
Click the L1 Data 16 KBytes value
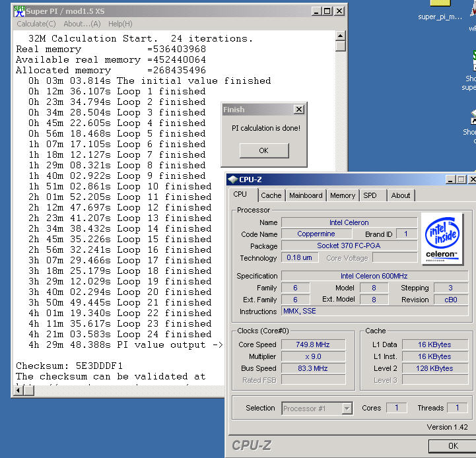(434, 344)
